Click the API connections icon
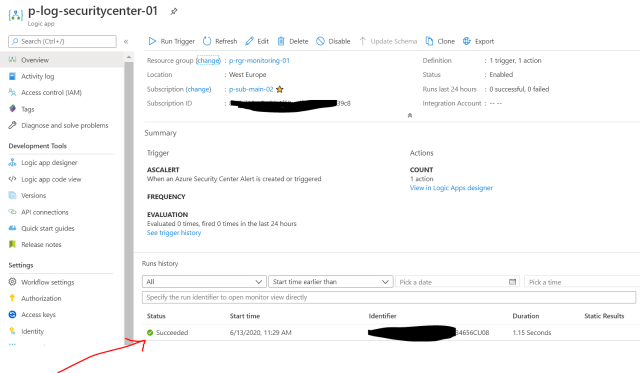 [x=12, y=212]
